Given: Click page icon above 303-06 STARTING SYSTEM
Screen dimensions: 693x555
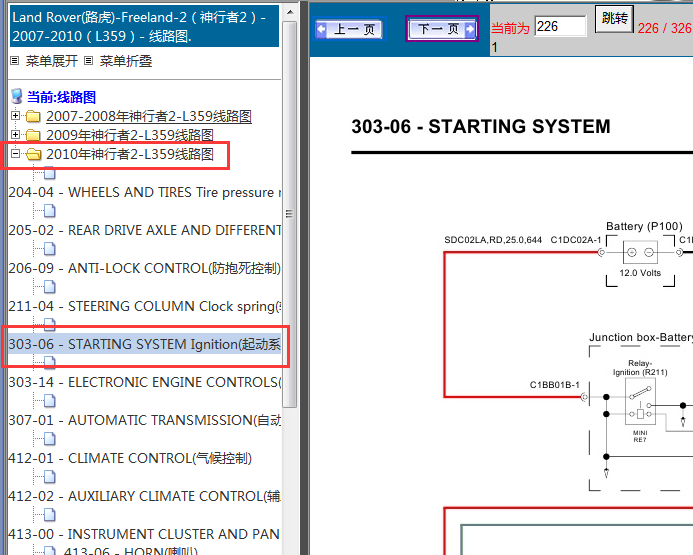Looking at the screenshot, I should [x=50, y=325].
